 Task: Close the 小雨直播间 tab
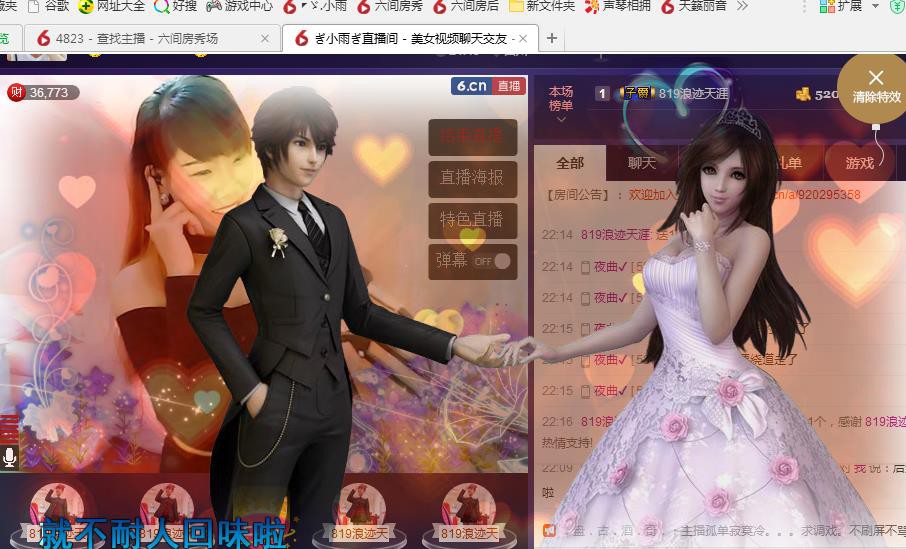(x=523, y=39)
